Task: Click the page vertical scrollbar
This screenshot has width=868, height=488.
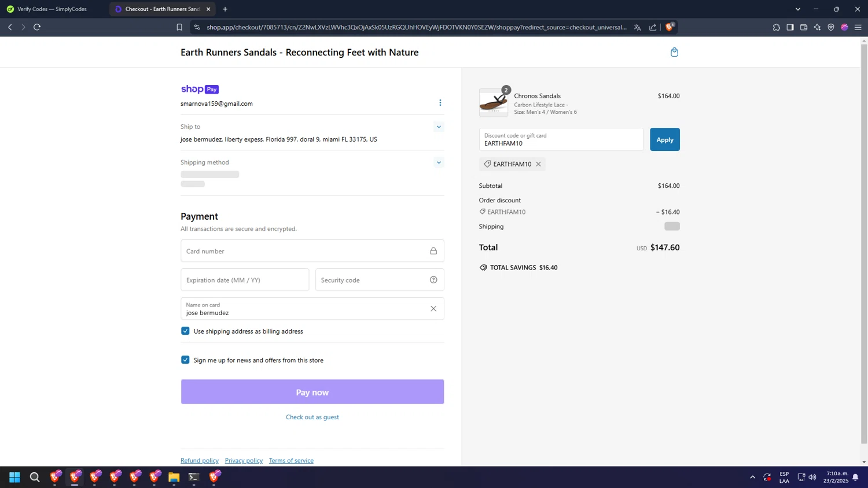Action: coord(864,243)
